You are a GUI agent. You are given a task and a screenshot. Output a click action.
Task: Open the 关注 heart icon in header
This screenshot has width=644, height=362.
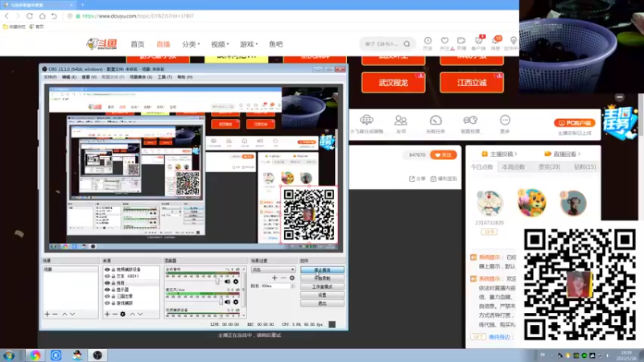pos(445,43)
